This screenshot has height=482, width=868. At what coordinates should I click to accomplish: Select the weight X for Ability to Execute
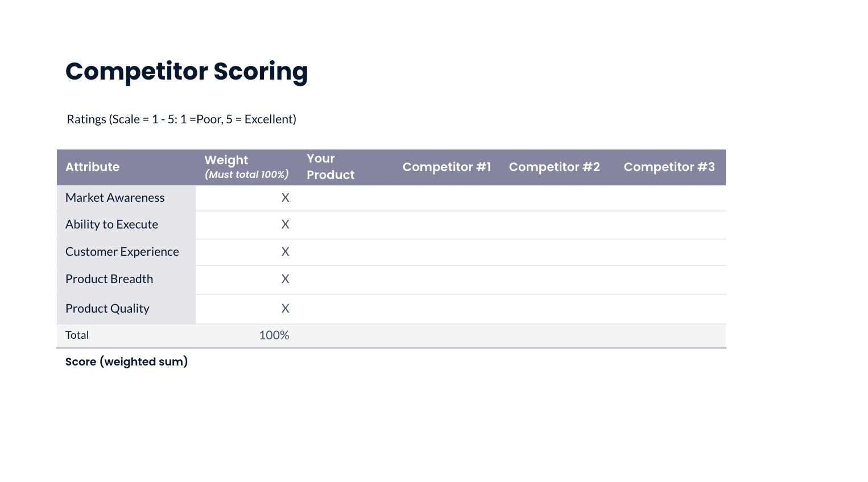pos(285,225)
